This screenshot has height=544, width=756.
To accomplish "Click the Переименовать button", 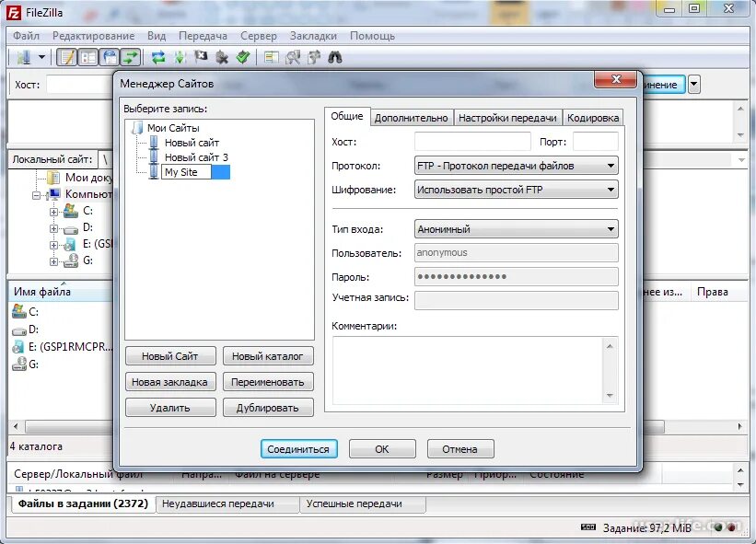I will 268,382.
